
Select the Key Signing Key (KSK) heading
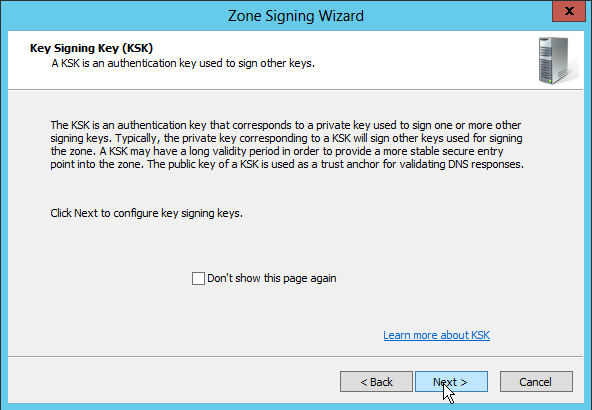click(91, 48)
